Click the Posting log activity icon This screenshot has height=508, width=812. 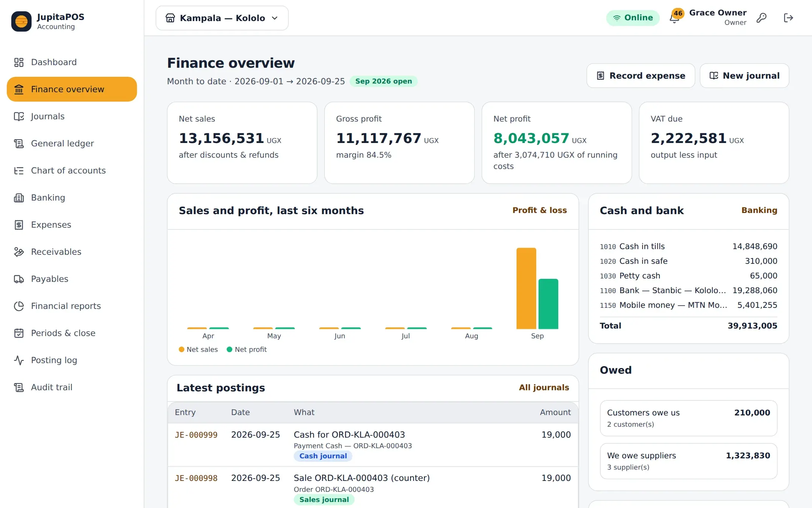19,360
